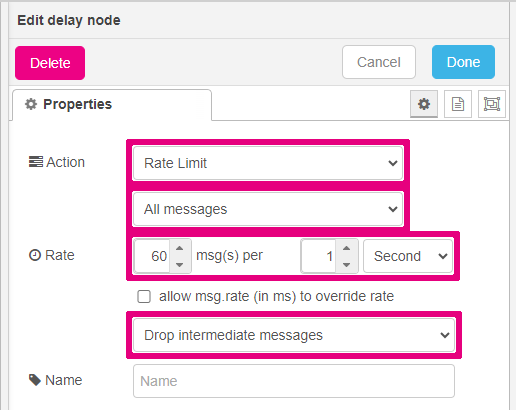Click the rate count field showing 60
The width and height of the screenshot is (516, 410).
152,256
